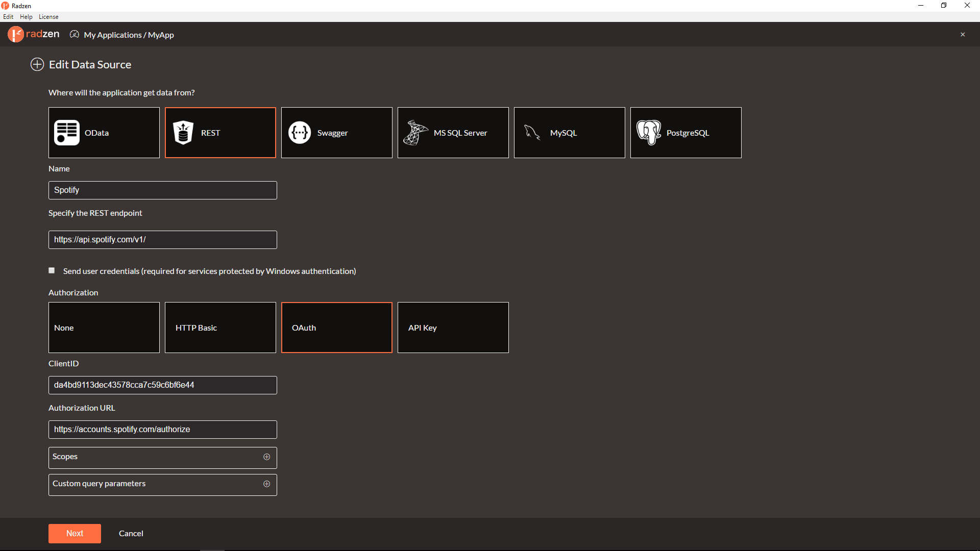Go to My Applications / MyApp breadcrumb
This screenshot has height=551, width=980.
(129, 35)
